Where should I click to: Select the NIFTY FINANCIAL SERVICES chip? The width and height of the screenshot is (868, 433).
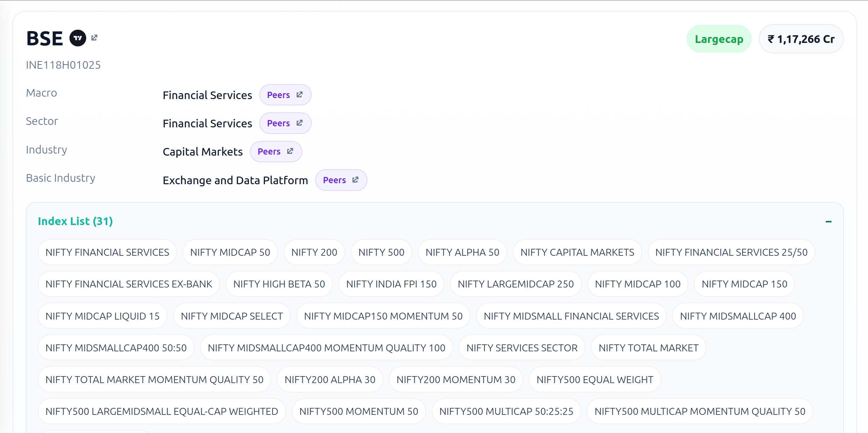pyautogui.click(x=107, y=252)
